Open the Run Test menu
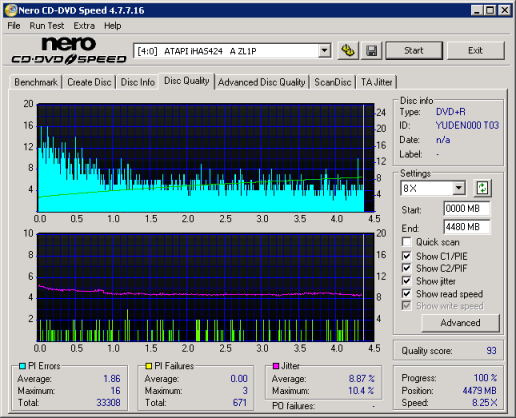The image size is (516, 418). point(47,26)
